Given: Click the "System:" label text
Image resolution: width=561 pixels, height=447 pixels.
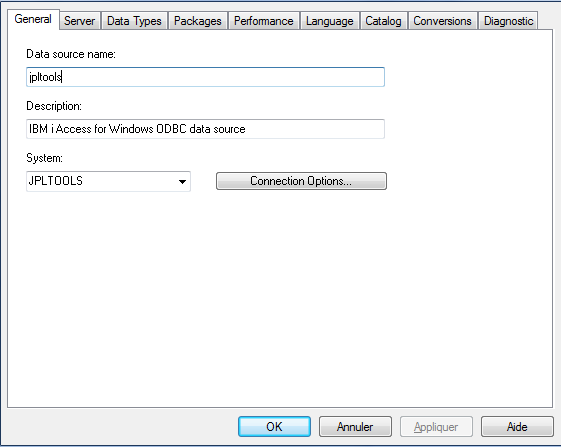Looking at the screenshot, I should [x=44, y=158].
